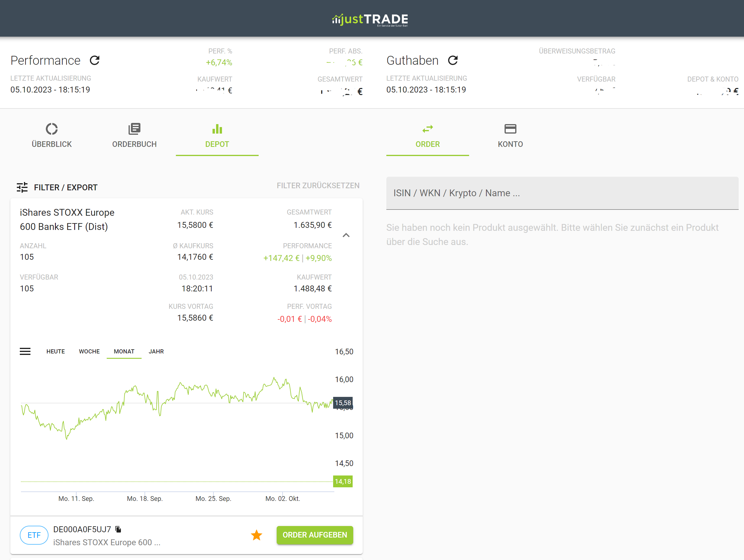The width and height of the screenshot is (744, 560).
Task: Toggle the favorite star for the ETF
Action: [x=257, y=535]
